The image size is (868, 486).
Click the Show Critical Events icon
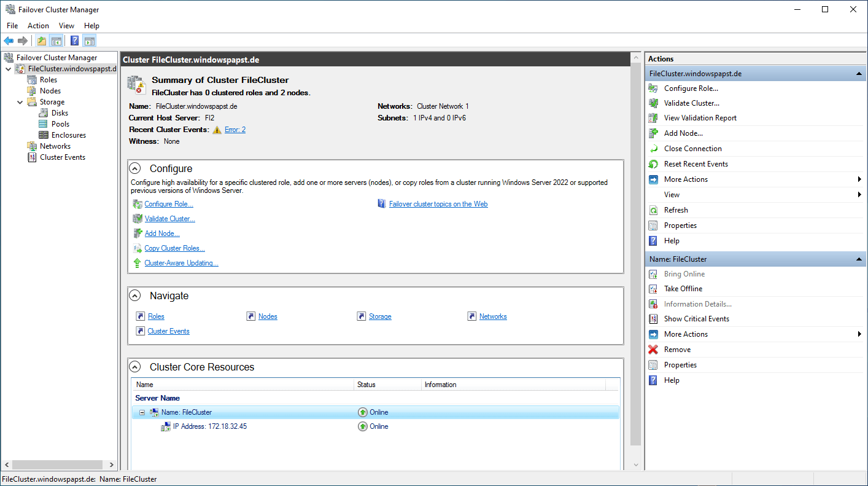point(653,319)
